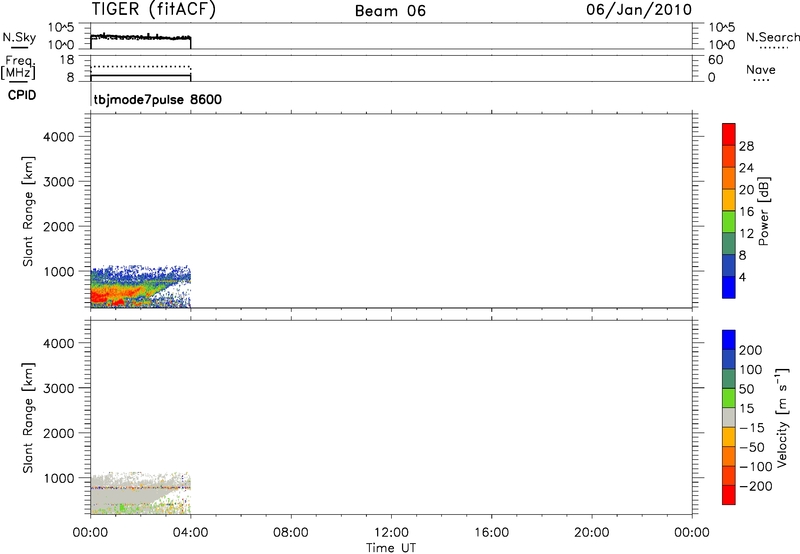Click the '2000' tick on velocity panel
The width and height of the screenshot is (800, 554).
59,433
